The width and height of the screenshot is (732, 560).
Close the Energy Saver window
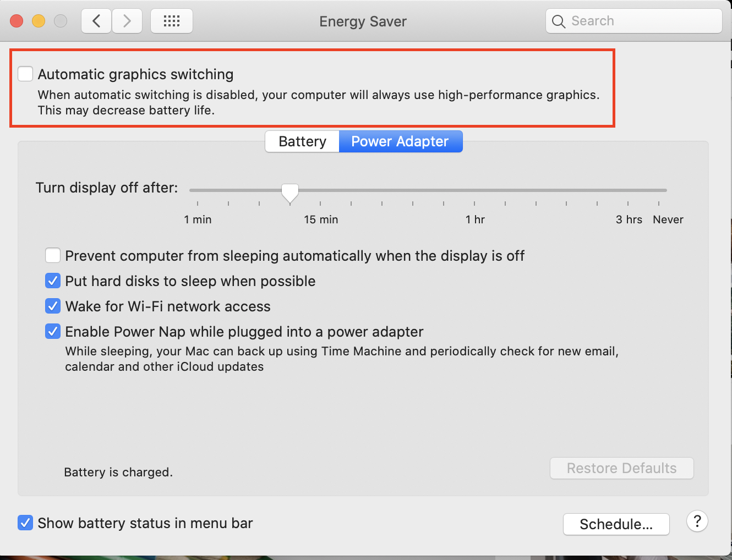pos(17,21)
